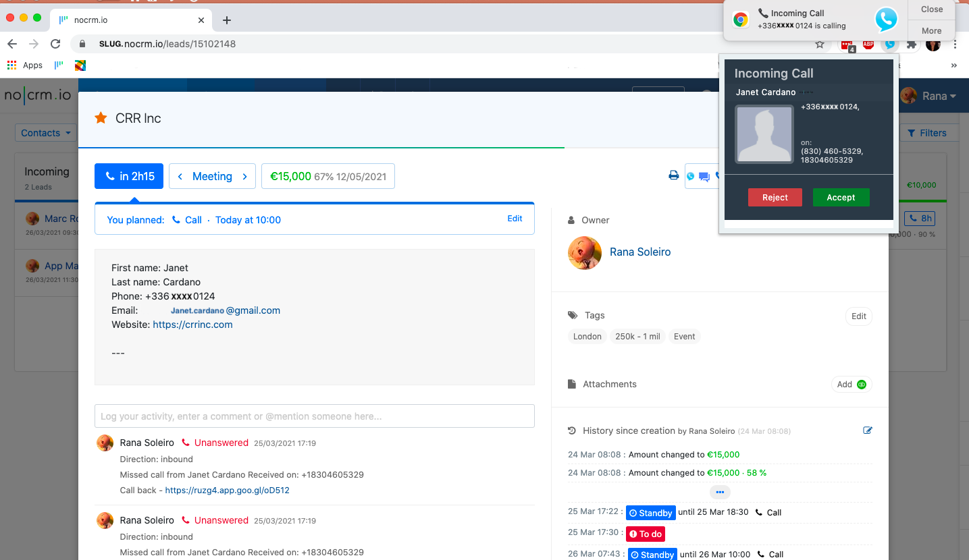Click the history edit icon next to creation log
The image size is (969, 560).
click(867, 430)
